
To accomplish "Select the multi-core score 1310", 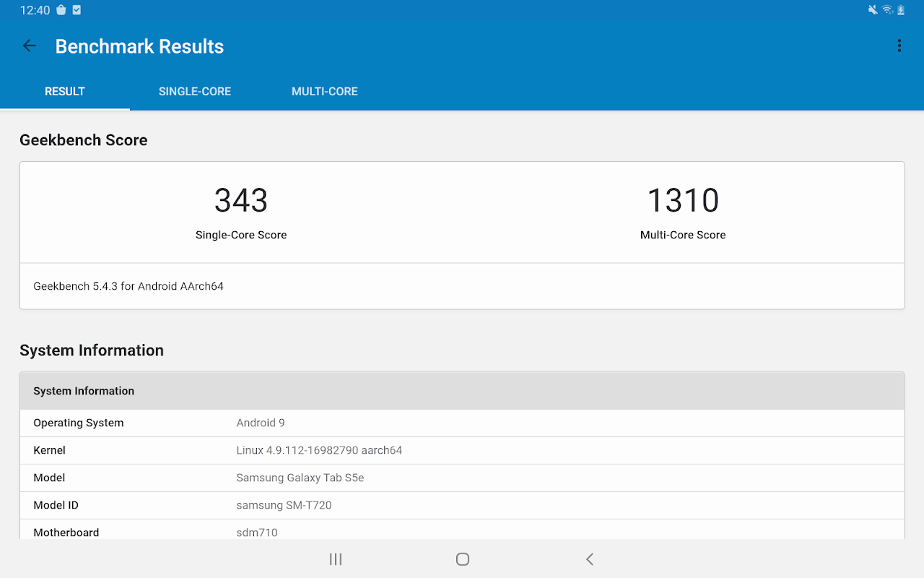I will tap(683, 200).
